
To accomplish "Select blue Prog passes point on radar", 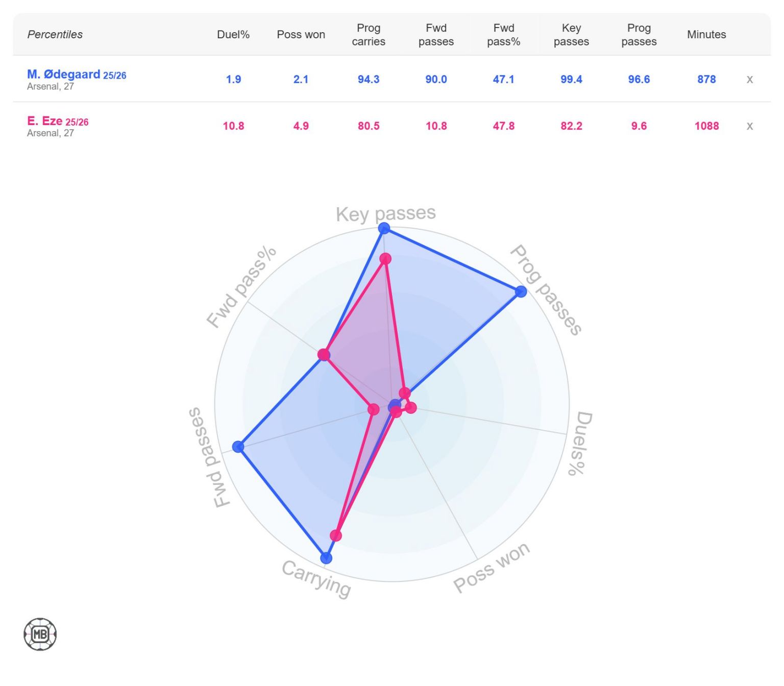I will [x=521, y=291].
